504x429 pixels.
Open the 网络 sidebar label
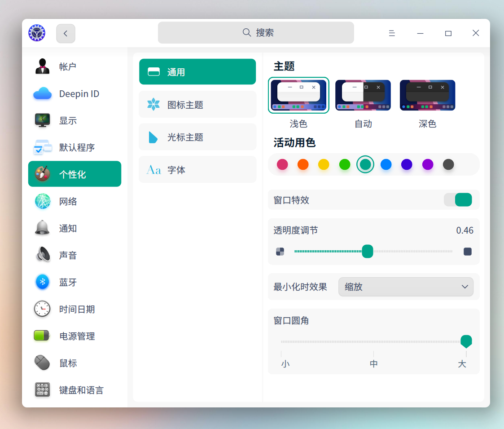(68, 201)
